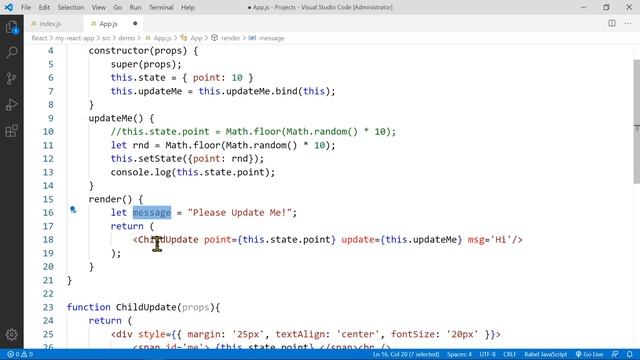This screenshot has height=360, width=640.
Task: Click cursor position Ln 16, Col 20 status
Action: click(x=406, y=354)
